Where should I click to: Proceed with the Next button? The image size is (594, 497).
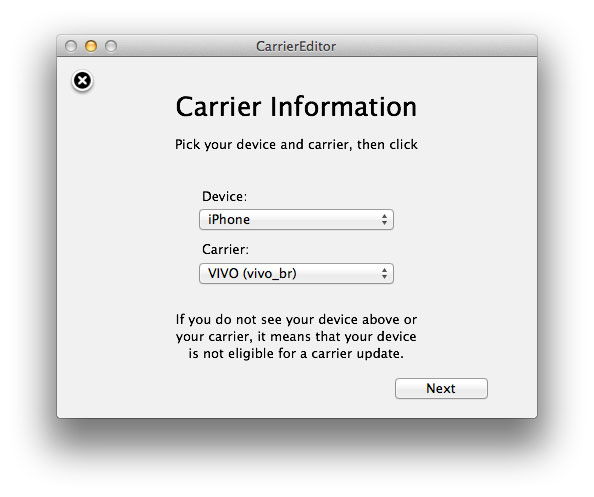[441, 388]
